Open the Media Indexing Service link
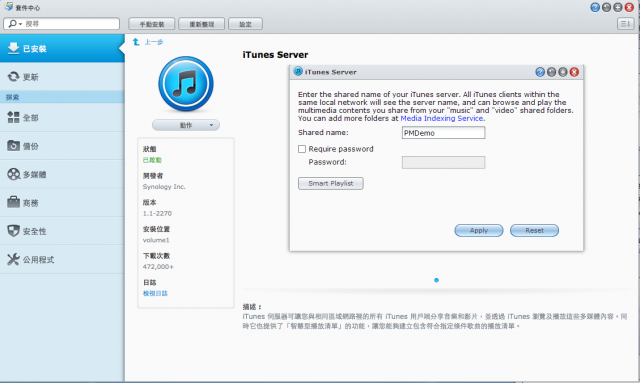The height and width of the screenshot is (383, 640). (442, 118)
